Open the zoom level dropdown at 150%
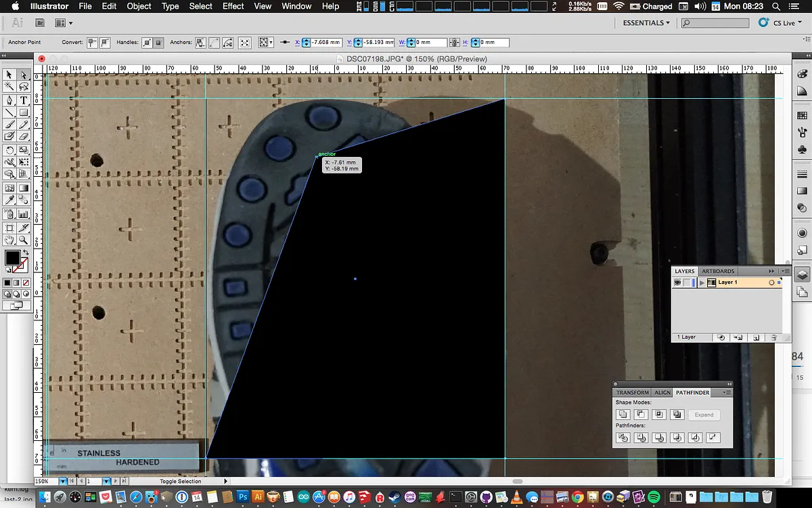This screenshot has height=508, width=812. (63, 481)
